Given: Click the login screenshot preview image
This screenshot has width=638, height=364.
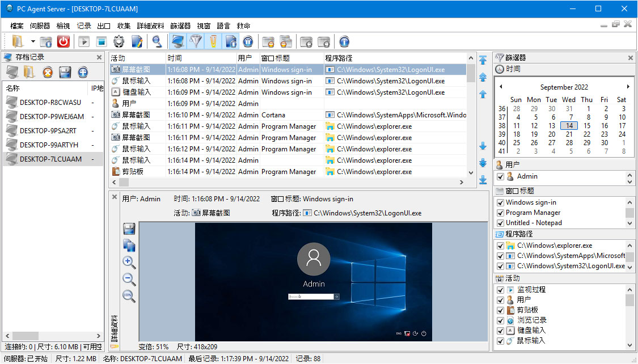Looking at the screenshot, I should tap(313, 282).
